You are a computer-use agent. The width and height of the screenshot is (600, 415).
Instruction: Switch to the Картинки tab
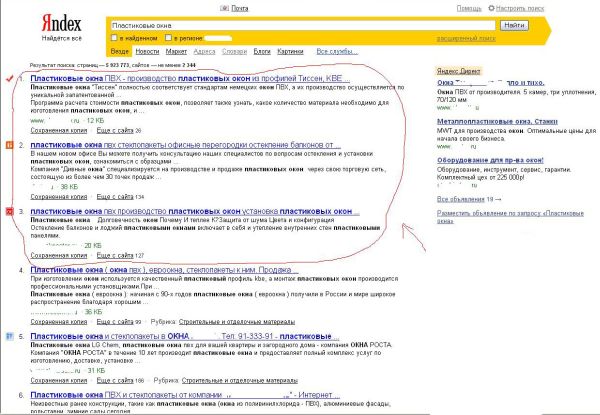tap(290, 51)
